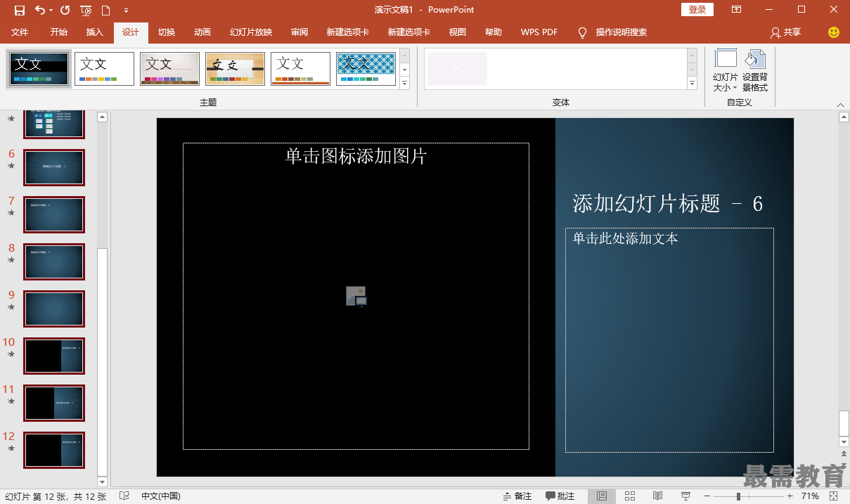Open the 审阅 tab

(300, 32)
